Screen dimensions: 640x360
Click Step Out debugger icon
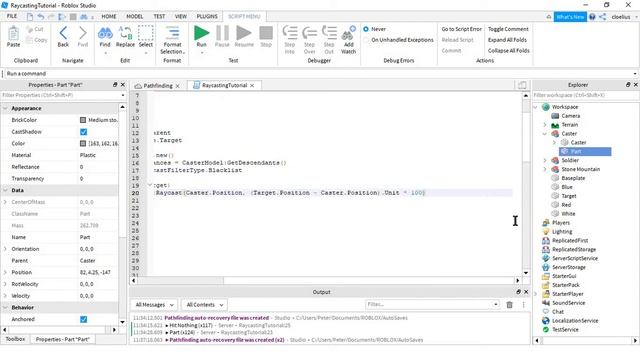[x=329, y=33]
